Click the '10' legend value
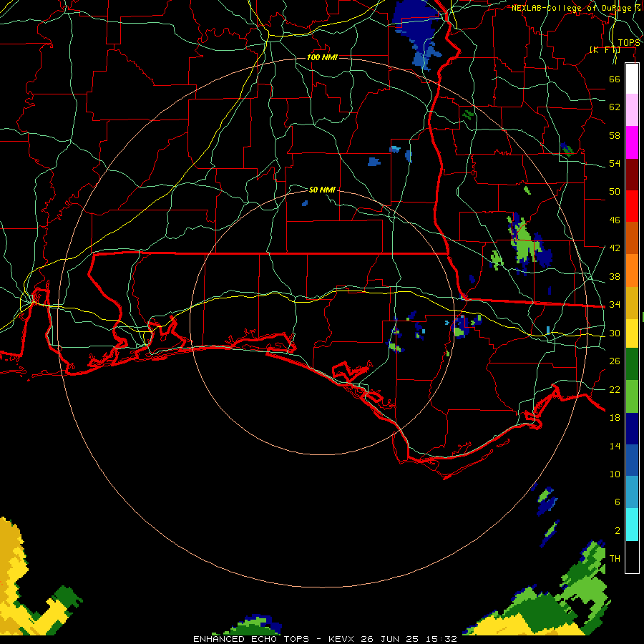 (615, 474)
